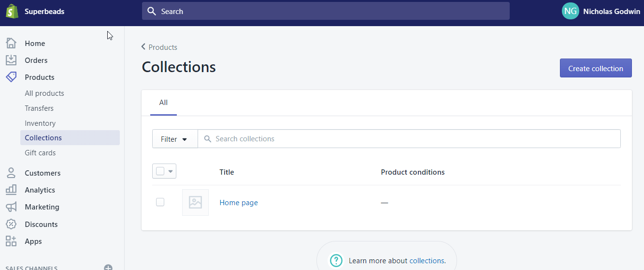The width and height of the screenshot is (644, 270).
Task: Click the Home house icon in sidebar
Action: pos(12,43)
